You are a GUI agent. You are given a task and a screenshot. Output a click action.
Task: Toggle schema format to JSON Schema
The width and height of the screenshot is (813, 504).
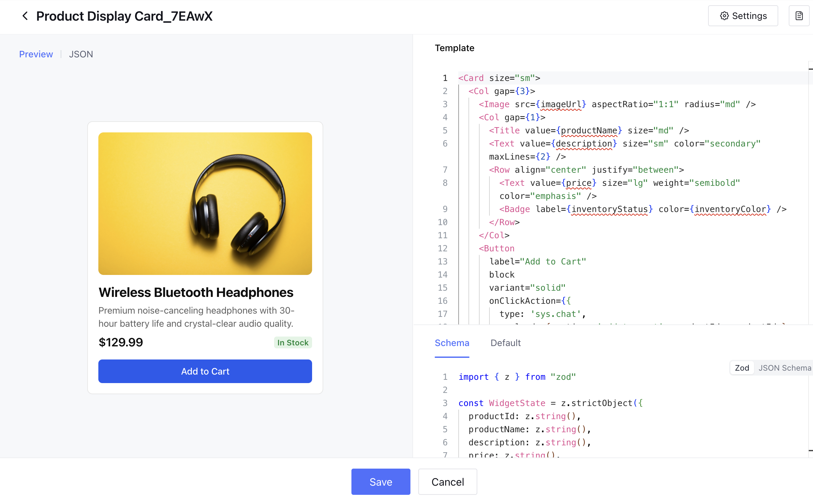pos(784,368)
